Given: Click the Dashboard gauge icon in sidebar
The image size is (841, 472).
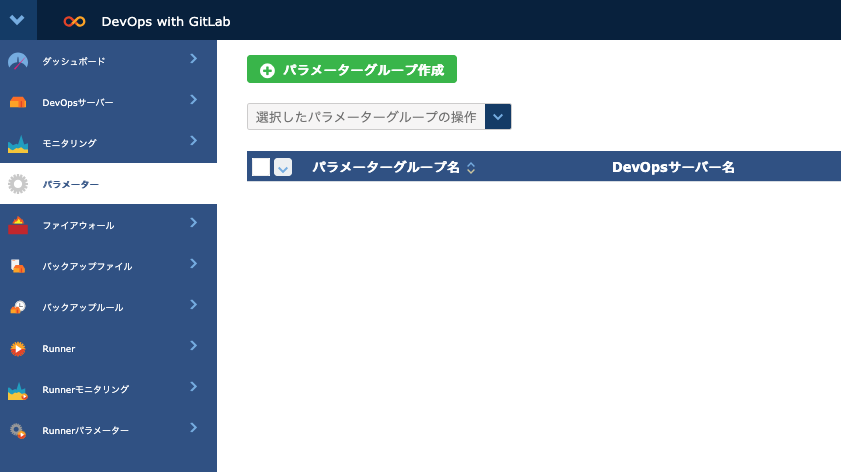Looking at the screenshot, I should coord(18,61).
